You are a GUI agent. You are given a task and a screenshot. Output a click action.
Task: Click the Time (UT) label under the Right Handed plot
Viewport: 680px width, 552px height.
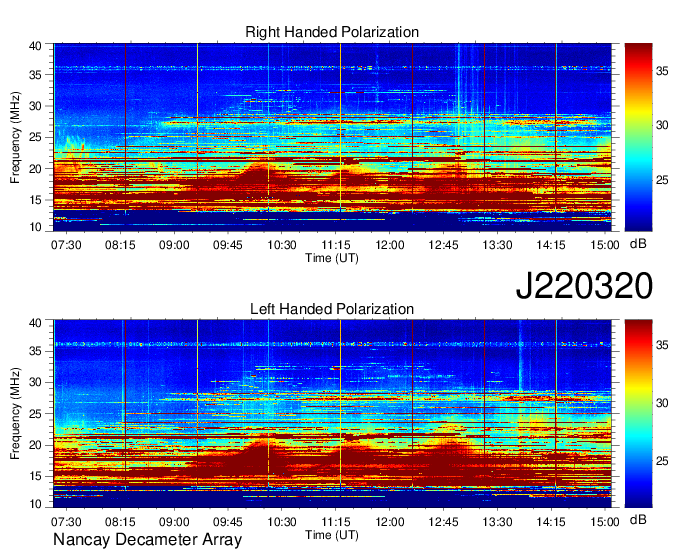click(332, 258)
